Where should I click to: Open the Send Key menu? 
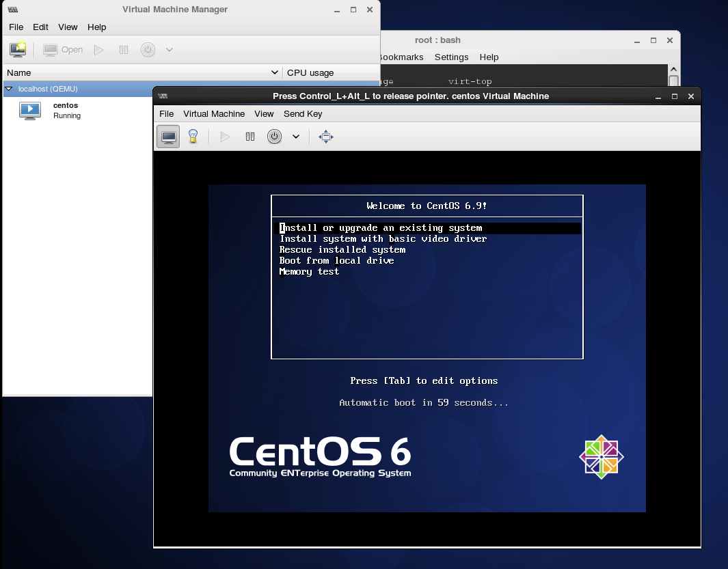303,114
